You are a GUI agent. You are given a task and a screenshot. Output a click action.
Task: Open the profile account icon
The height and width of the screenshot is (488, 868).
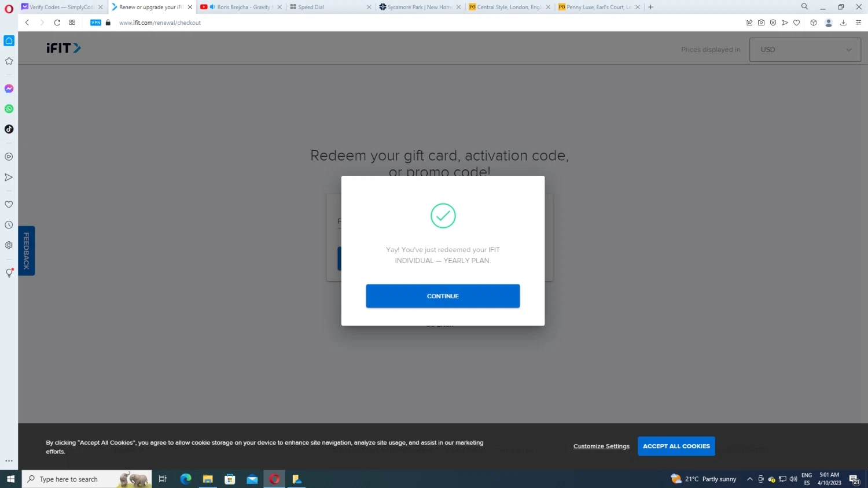pyautogui.click(x=829, y=23)
